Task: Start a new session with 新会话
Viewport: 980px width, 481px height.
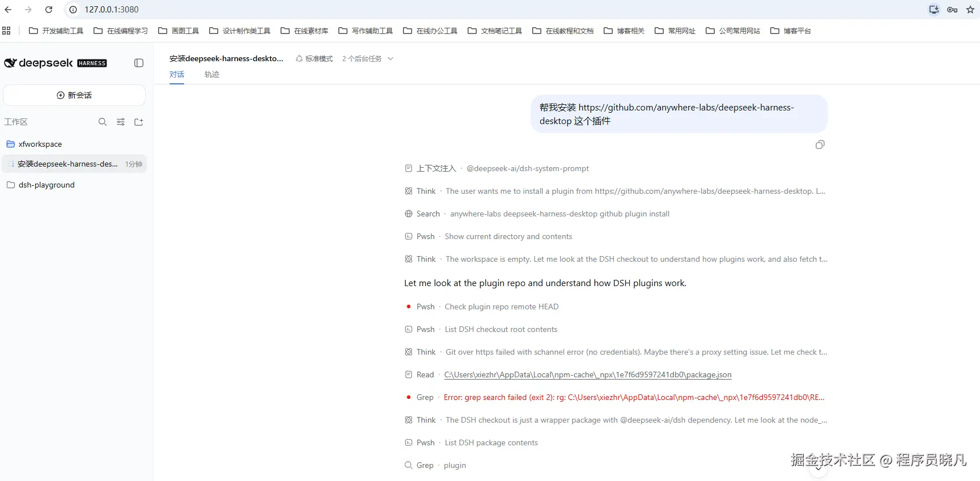Action: click(74, 95)
